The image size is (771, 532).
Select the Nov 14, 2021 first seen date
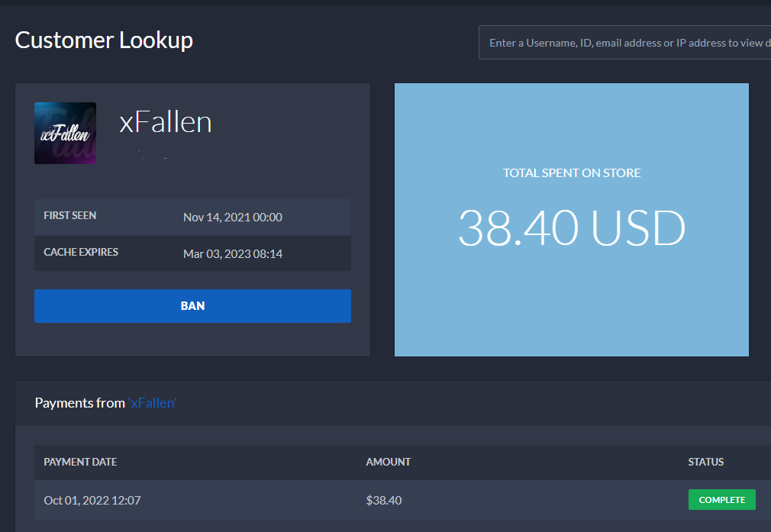coord(233,216)
